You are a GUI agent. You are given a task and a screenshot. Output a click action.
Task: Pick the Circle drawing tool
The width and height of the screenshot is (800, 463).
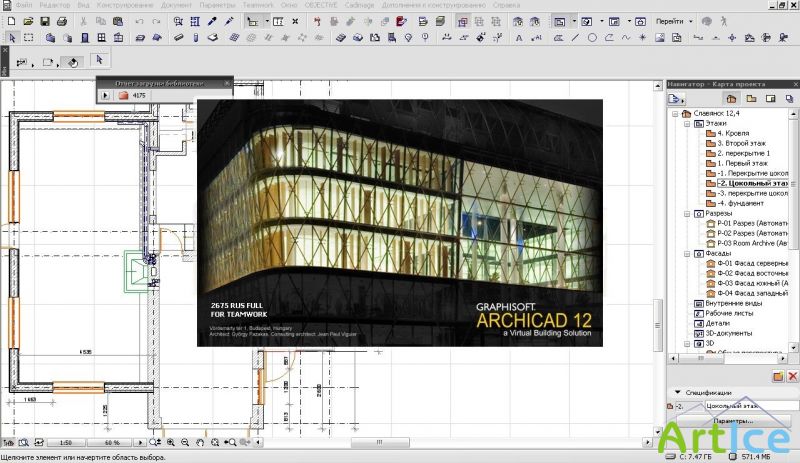pos(592,38)
